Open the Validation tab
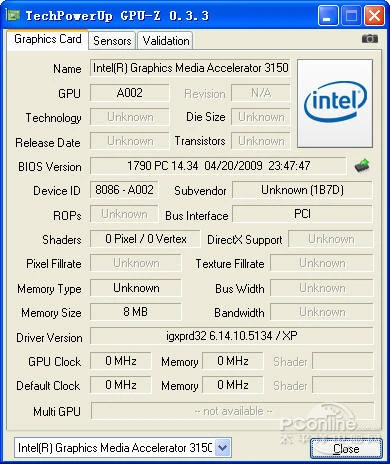The height and width of the screenshot is (464, 390). coord(166,41)
